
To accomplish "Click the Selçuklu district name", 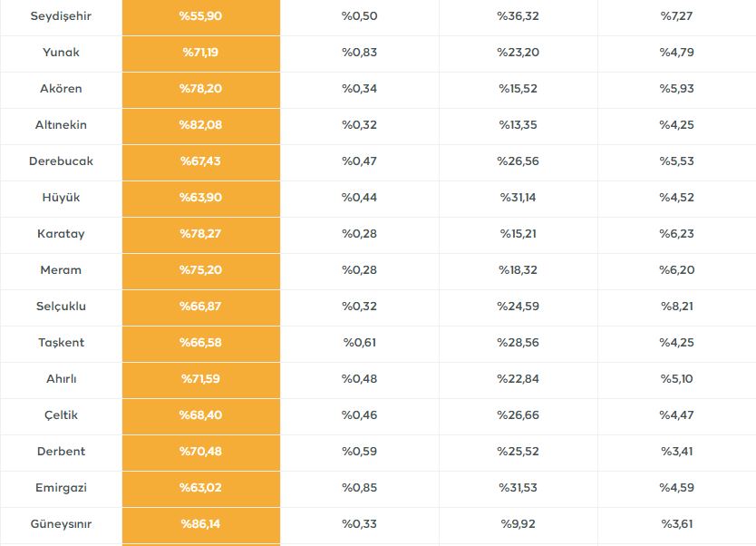I will [x=61, y=307].
